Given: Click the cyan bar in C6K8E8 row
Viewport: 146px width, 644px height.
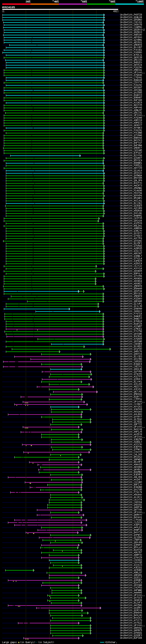Looking at the screenshot, I should click(78, 344).
